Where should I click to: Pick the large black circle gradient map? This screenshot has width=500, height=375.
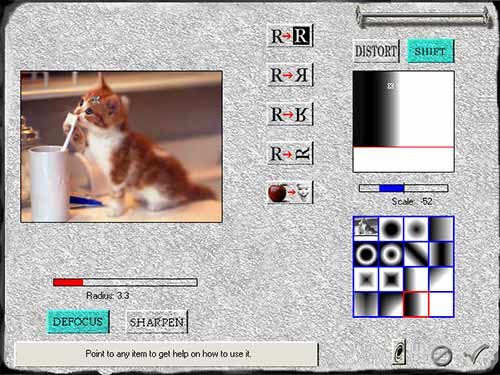click(x=391, y=229)
